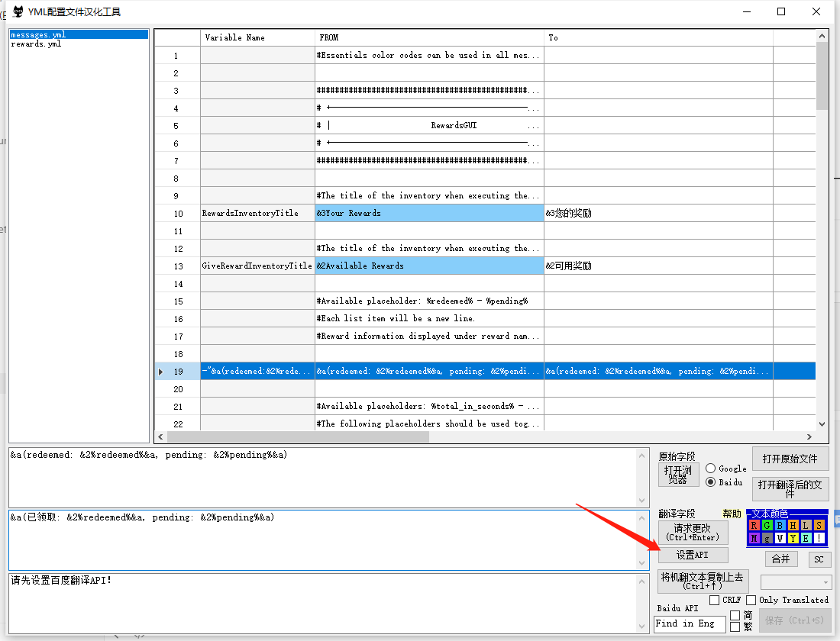Click the 帮助 help label
Viewport: 840px width, 641px height.
coord(732,514)
